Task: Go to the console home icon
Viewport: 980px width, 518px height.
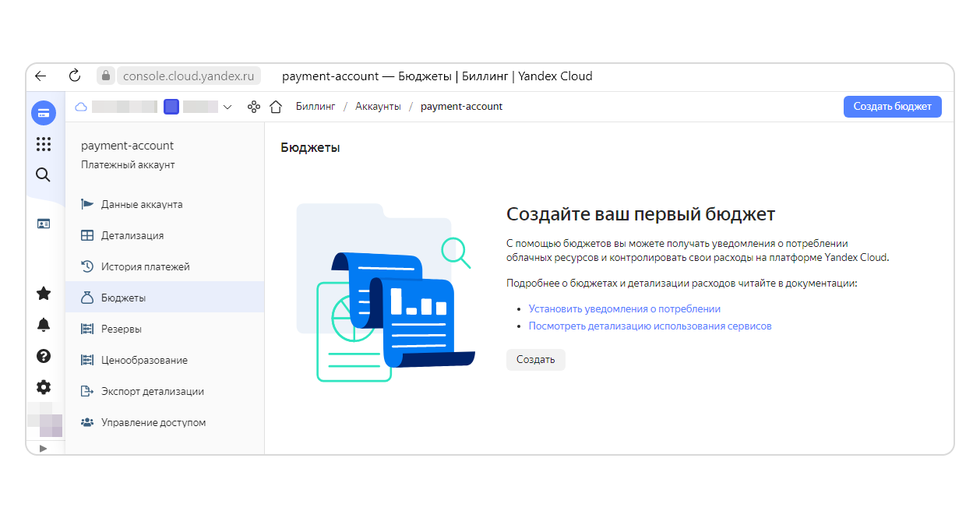Action: 275,107
